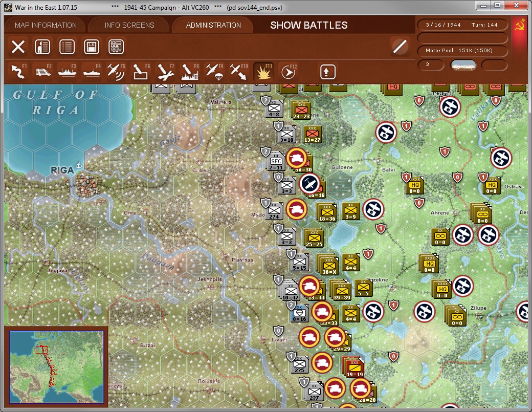Select HQ counter left of Ostrov
532x412 pixels.
(x=492, y=186)
